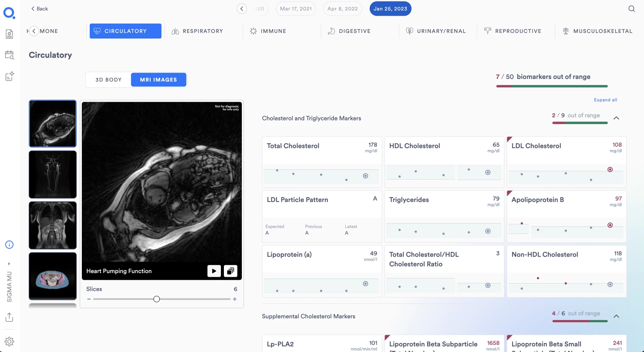Open the Apolipoprotein B card
Image resolution: width=644 pixels, height=352 pixels.
pos(567,216)
